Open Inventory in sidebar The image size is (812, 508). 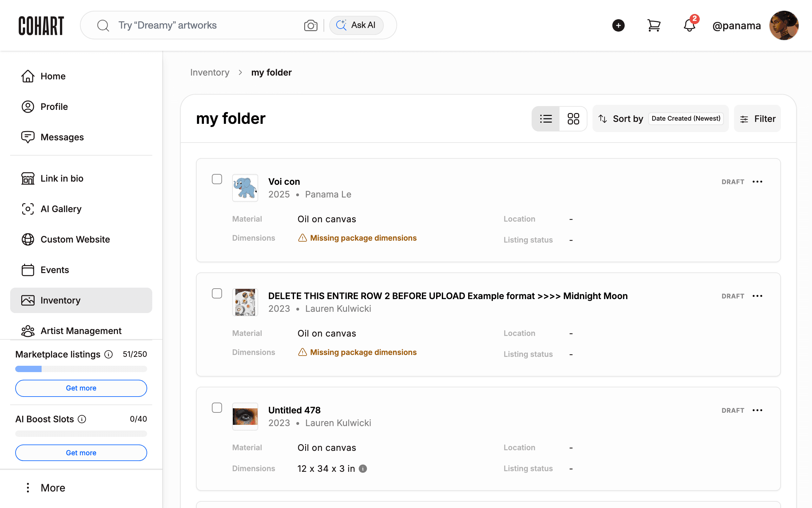[x=81, y=300]
